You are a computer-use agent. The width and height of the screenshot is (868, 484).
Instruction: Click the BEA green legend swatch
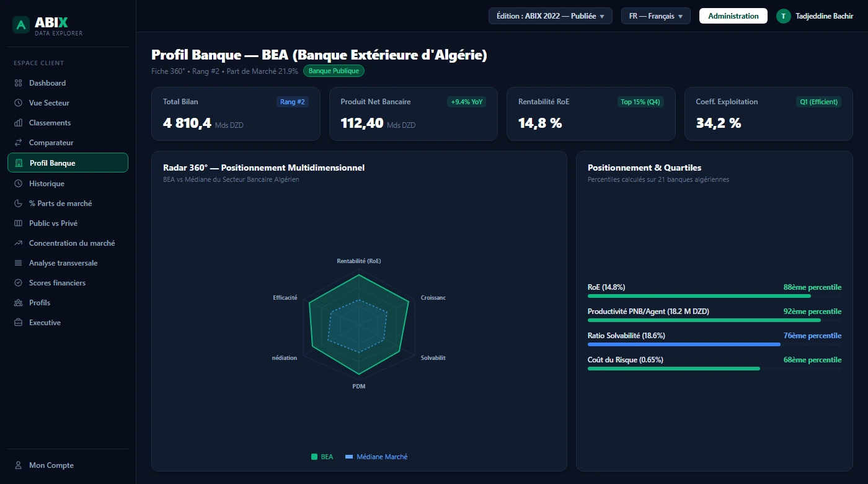[314, 457]
